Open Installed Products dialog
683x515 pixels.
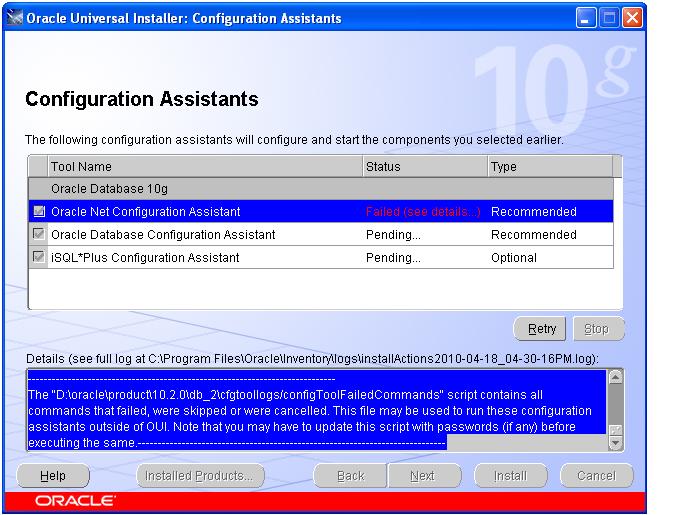coord(200,475)
